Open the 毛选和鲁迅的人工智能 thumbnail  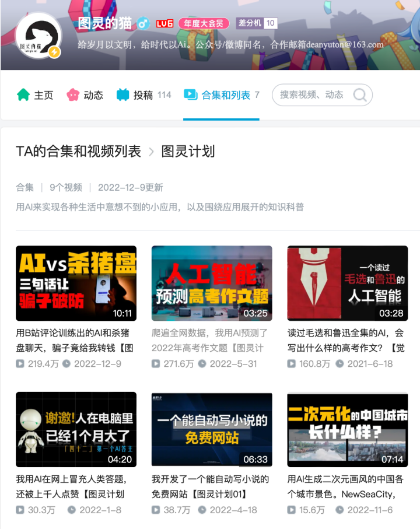point(348,283)
